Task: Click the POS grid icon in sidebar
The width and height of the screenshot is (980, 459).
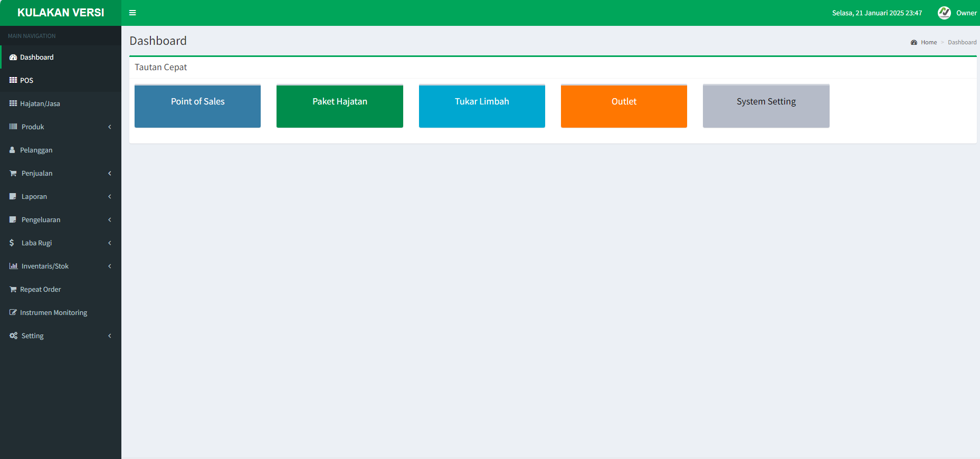Action: point(13,80)
